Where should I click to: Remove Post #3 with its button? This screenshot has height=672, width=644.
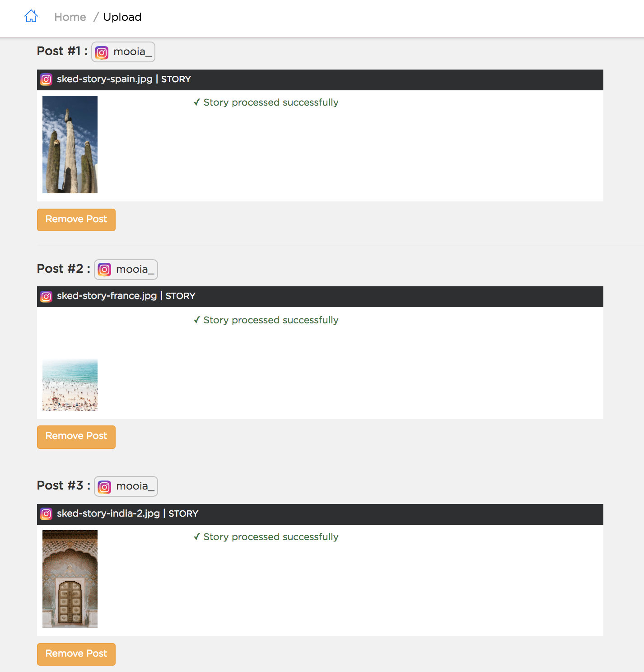coord(76,654)
